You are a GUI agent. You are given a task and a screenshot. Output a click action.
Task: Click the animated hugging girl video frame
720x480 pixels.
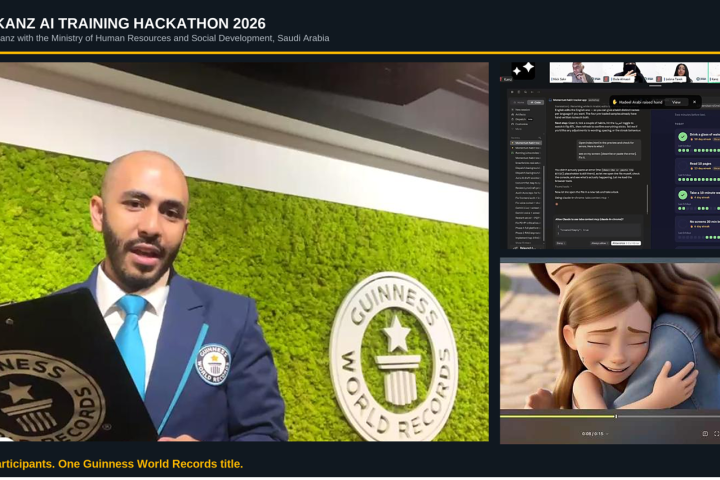pyautogui.click(x=610, y=335)
